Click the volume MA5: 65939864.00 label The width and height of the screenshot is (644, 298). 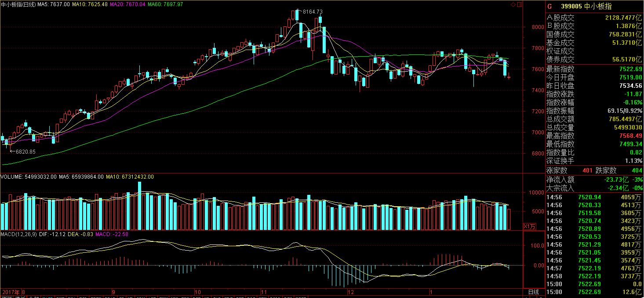click(x=81, y=176)
